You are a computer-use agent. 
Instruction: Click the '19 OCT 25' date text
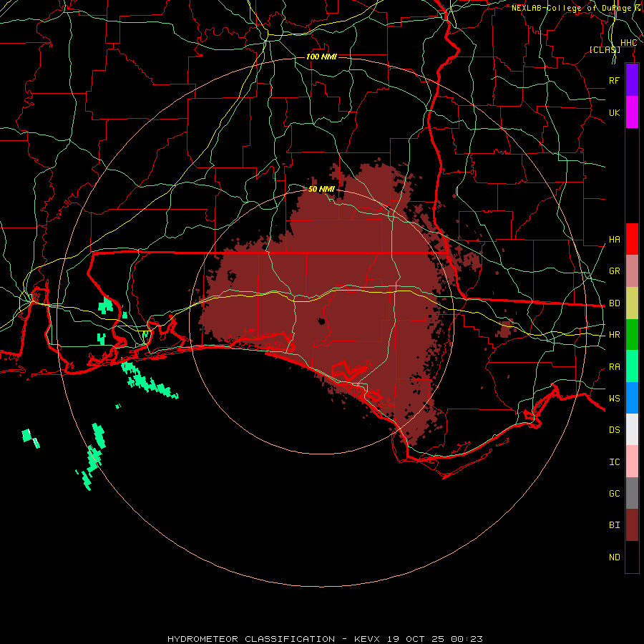pyautogui.click(x=415, y=639)
